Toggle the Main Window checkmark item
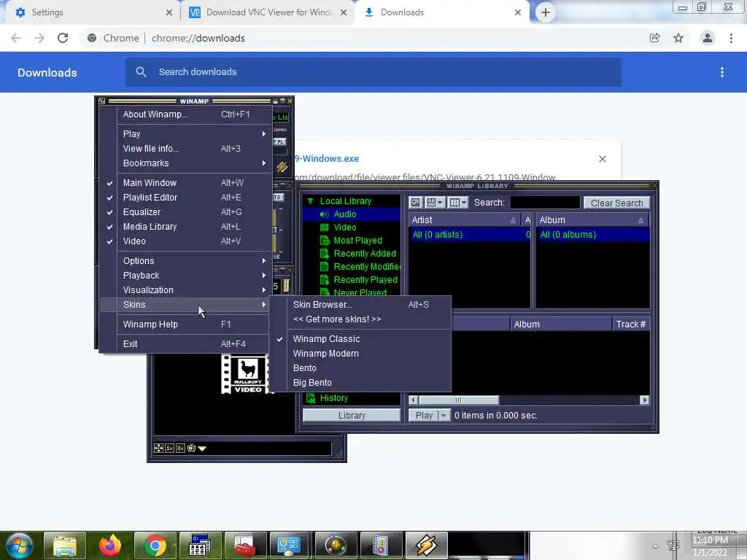Image resolution: width=747 pixels, height=560 pixels. 186,183
